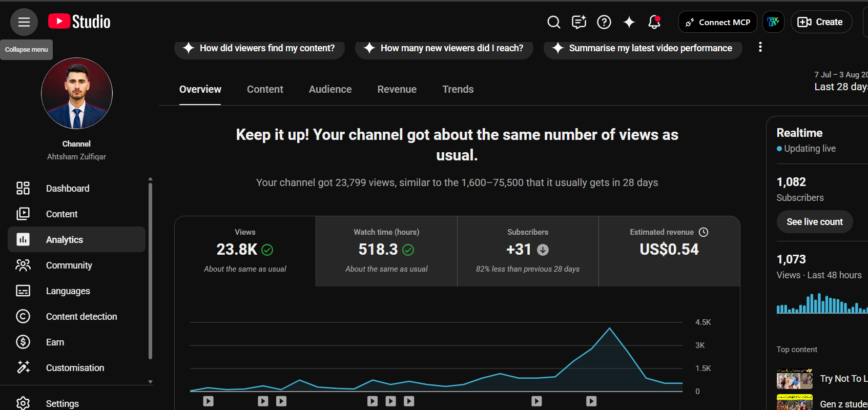Select Analytics in the sidebar
The width and height of the screenshot is (868, 410).
77,239
